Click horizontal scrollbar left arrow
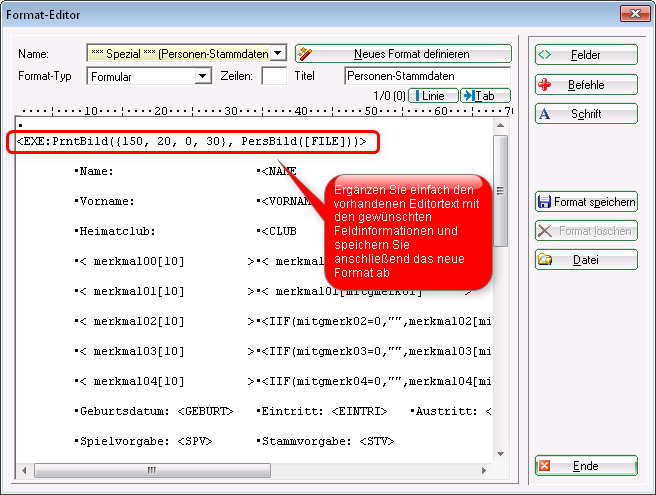 (x=24, y=470)
